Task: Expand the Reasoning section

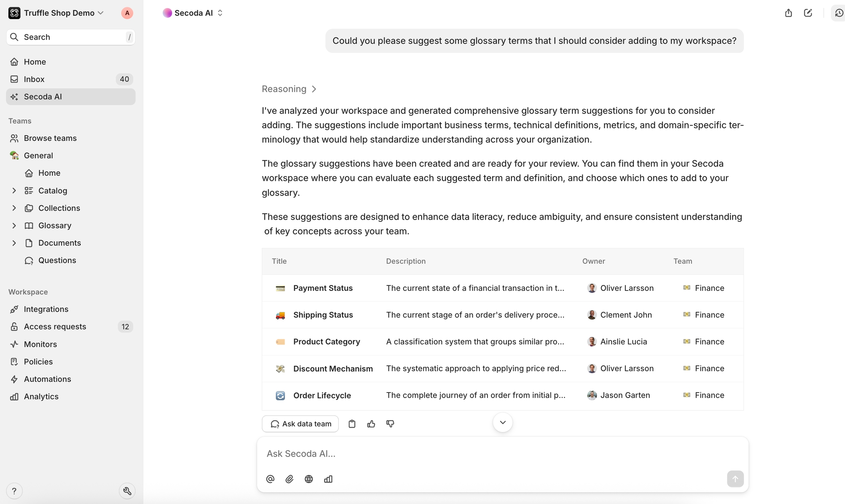Action: tap(289, 89)
